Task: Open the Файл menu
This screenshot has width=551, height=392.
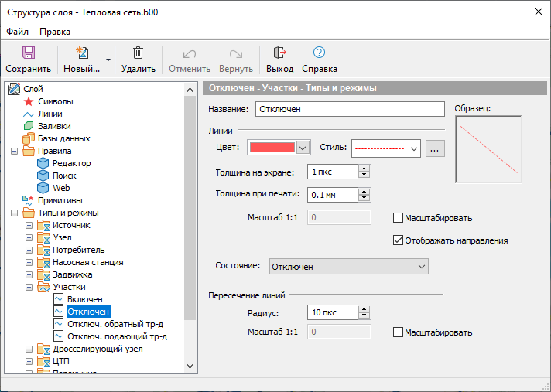Action: 17,32
